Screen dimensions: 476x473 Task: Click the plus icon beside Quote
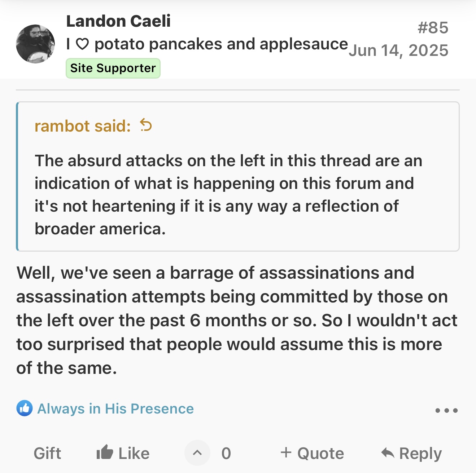tap(286, 452)
